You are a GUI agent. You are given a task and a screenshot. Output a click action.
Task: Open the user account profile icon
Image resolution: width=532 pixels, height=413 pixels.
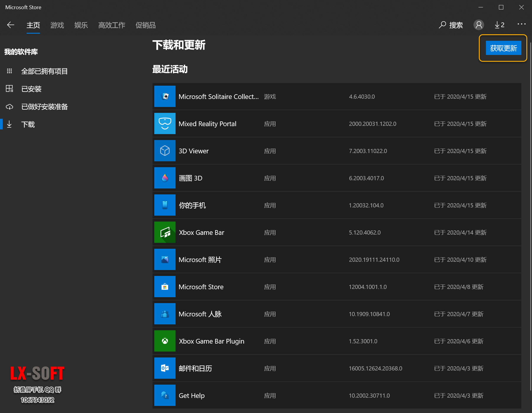click(x=479, y=25)
